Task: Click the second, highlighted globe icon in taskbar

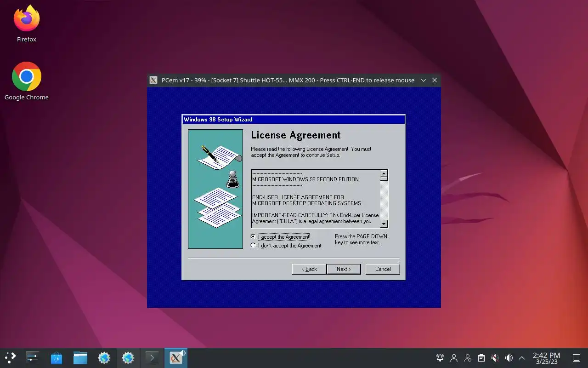Action: tap(128, 358)
